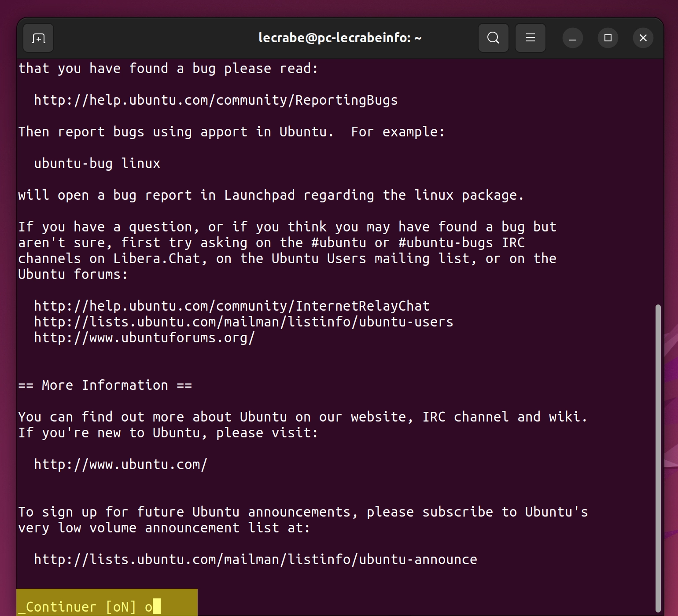Maximize the terminal window

[x=608, y=38]
